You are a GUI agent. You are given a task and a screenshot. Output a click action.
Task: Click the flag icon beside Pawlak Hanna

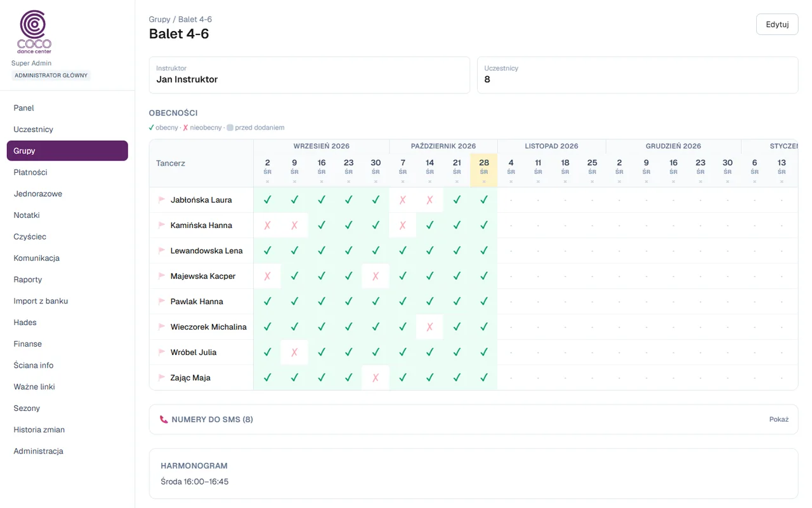coord(162,302)
